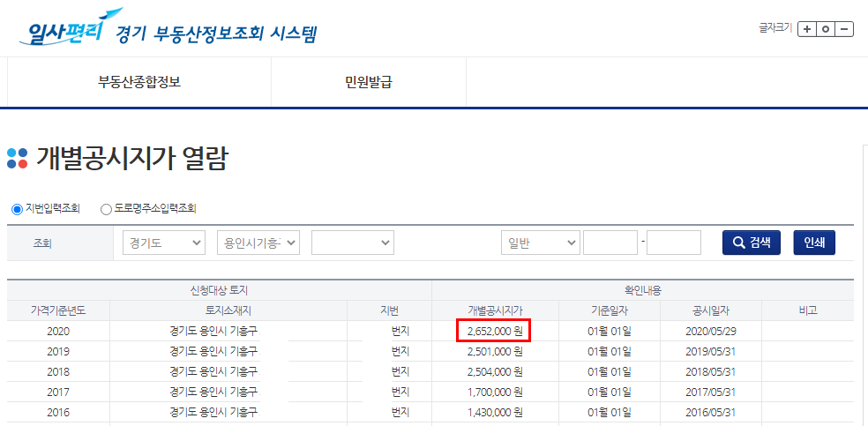Click the 1,700,000 원 price cell
This screenshot has height=426, width=868.
click(x=495, y=392)
